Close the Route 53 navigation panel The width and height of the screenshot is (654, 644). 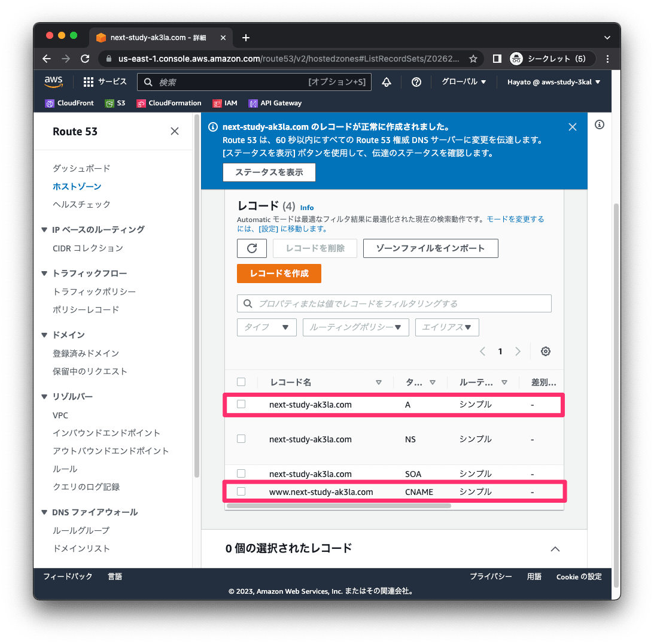coord(175,132)
